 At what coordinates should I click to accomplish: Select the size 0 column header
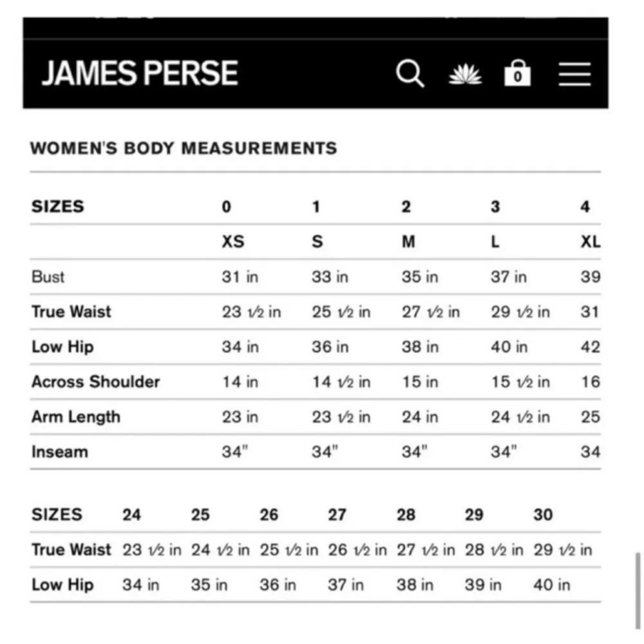226,206
